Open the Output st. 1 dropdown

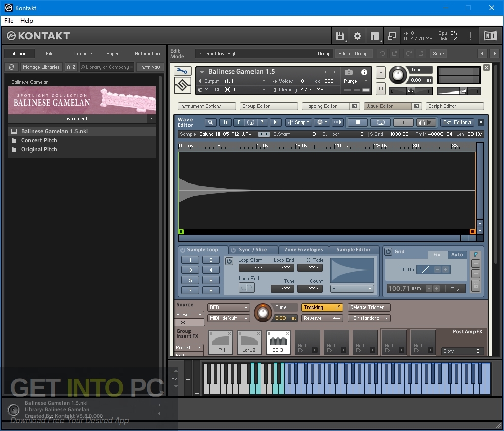(x=232, y=81)
